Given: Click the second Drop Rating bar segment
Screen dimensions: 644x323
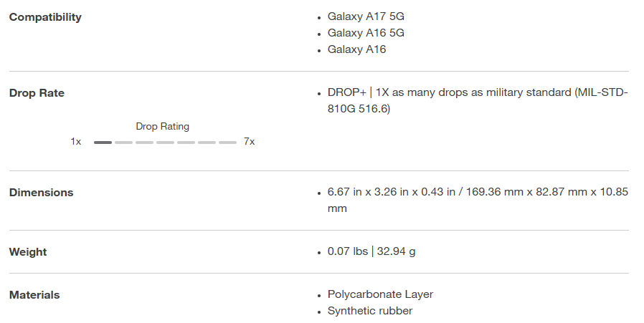Looking at the screenshot, I should [123, 143].
